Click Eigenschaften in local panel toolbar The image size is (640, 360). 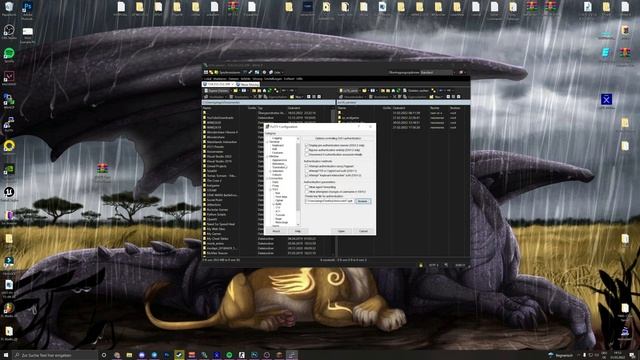275,97
